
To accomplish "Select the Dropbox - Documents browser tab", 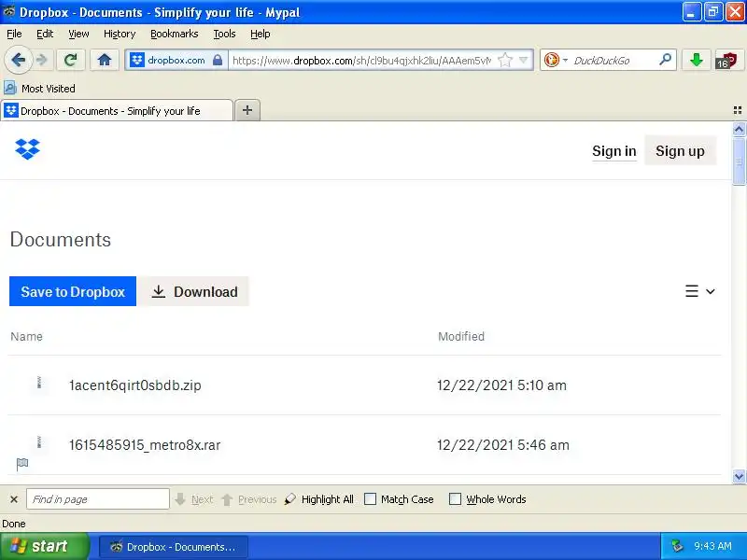I will coord(117,110).
